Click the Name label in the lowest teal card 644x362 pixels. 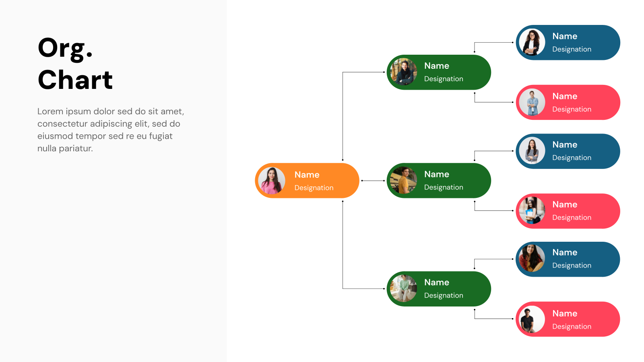[565, 252]
